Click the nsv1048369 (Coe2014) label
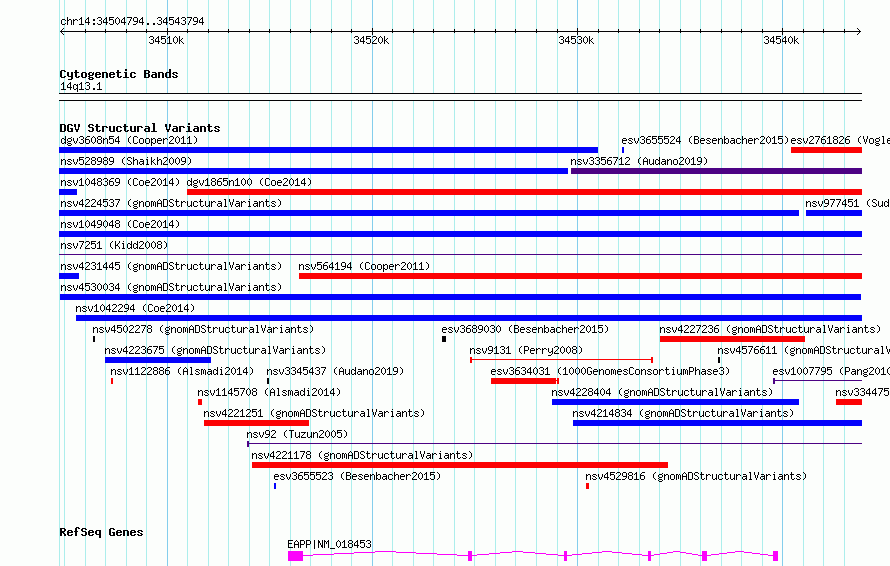The image size is (890, 566). point(120,182)
